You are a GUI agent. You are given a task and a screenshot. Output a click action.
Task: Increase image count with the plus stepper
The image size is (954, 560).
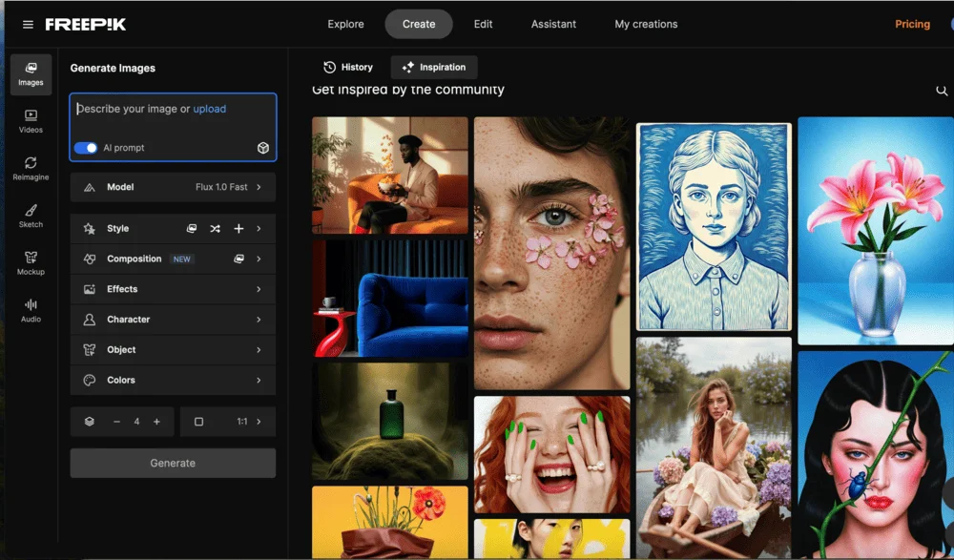pos(156,422)
